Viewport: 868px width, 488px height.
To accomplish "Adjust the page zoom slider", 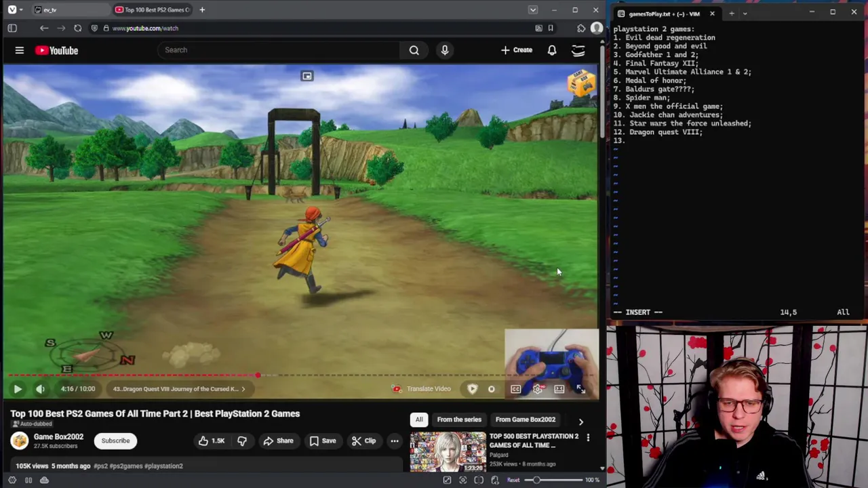I will coord(553,480).
